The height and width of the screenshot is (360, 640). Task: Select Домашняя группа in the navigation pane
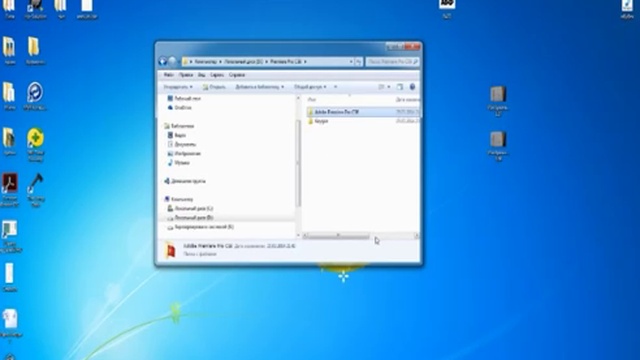point(184,181)
